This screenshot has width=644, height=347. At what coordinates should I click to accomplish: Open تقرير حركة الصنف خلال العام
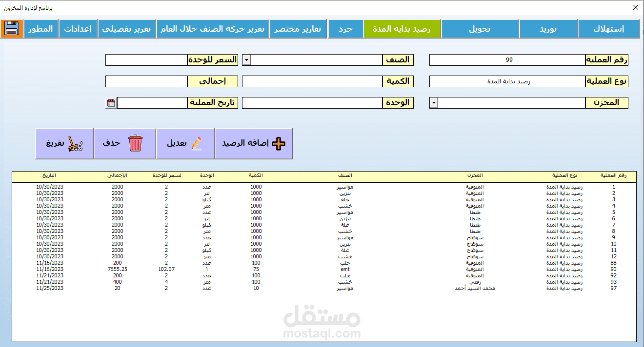(x=213, y=29)
